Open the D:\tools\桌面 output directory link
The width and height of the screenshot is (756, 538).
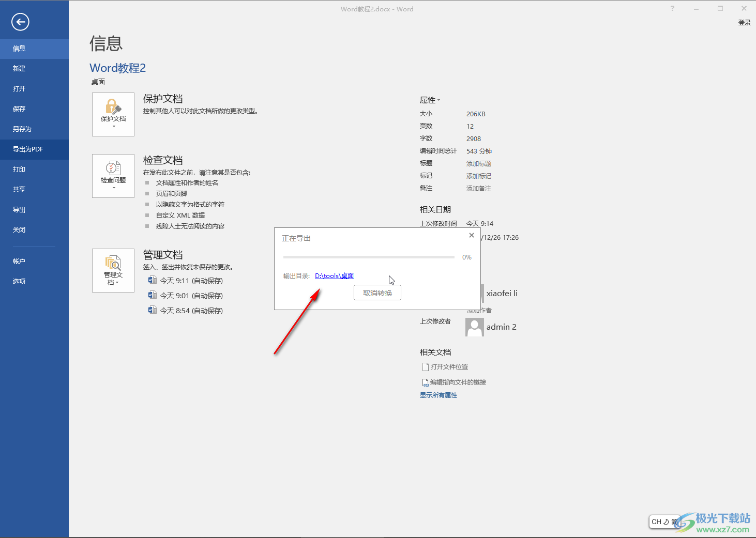(334, 276)
